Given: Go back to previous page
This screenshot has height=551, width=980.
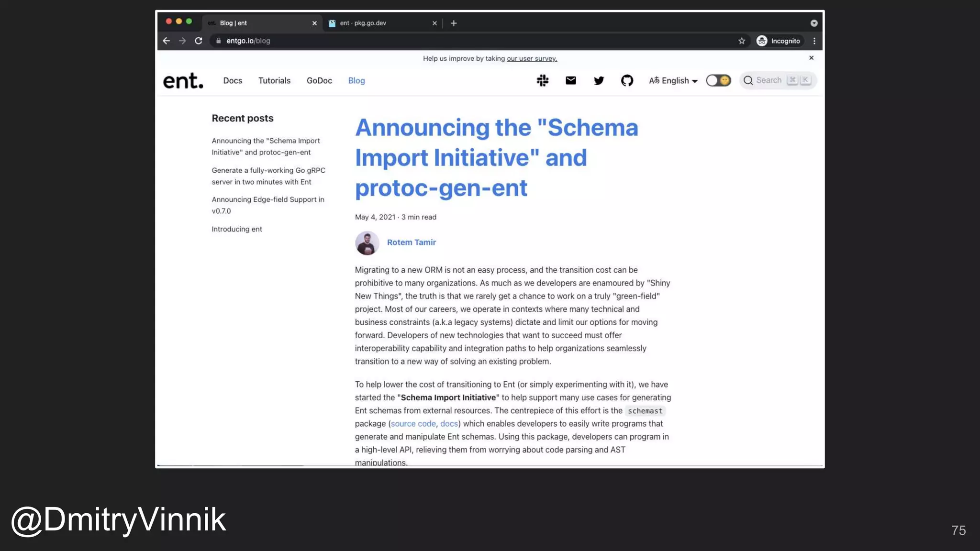Looking at the screenshot, I should click(x=167, y=41).
